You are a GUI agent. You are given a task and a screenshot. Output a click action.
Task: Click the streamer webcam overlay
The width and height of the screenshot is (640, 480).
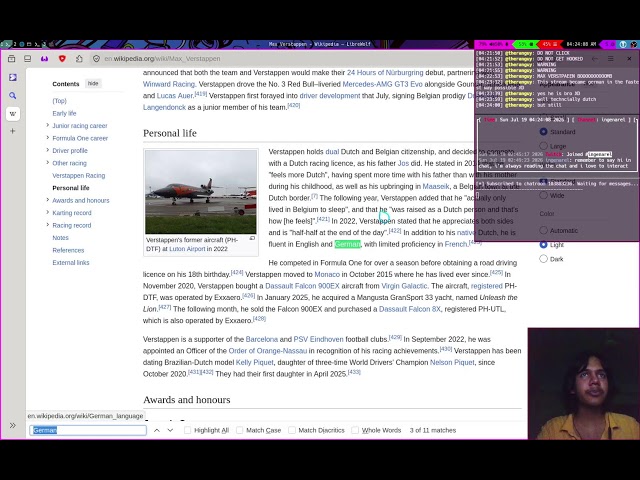(584, 384)
